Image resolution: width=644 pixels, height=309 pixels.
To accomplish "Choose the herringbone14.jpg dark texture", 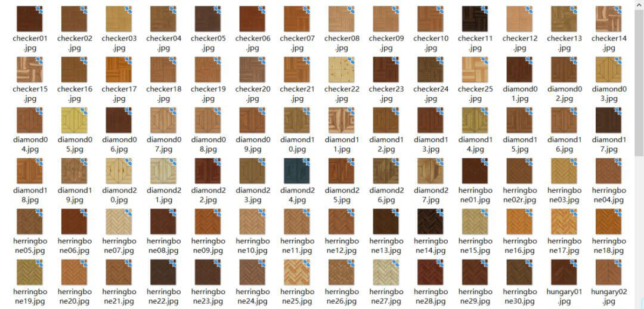I will click(430, 221).
